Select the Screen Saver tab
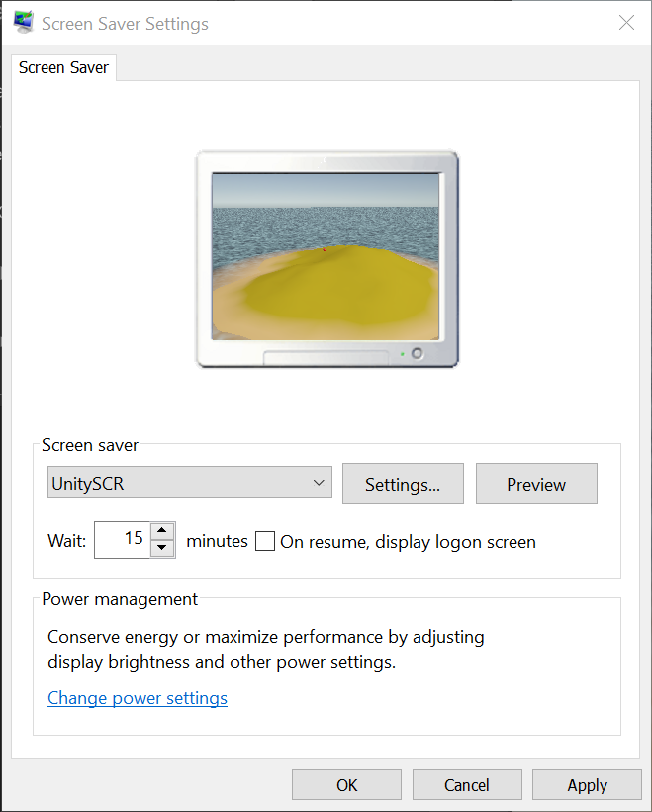The height and width of the screenshot is (812, 652). tap(63, 68)
